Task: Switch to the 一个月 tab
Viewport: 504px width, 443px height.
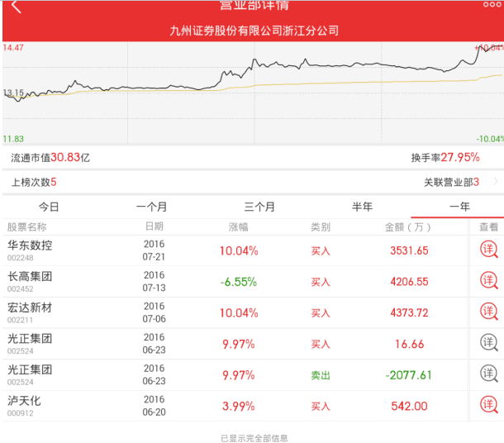Action: pyautogui.click(x=152, y=207)
